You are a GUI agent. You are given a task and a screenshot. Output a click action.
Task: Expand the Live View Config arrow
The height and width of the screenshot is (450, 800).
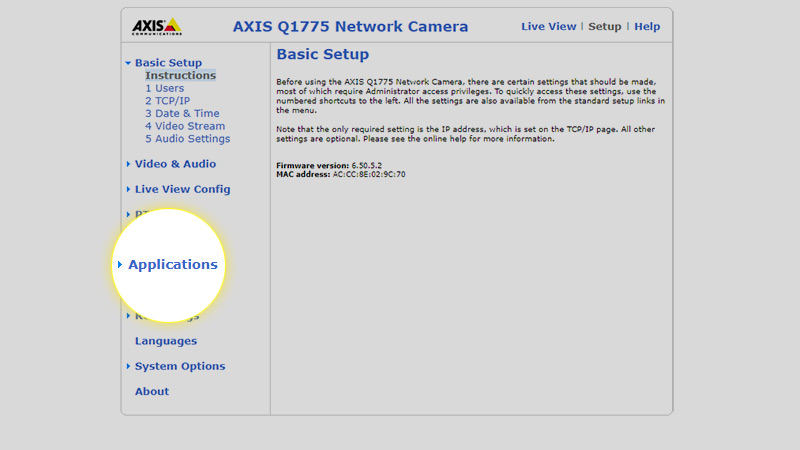(x=128, y=189)
